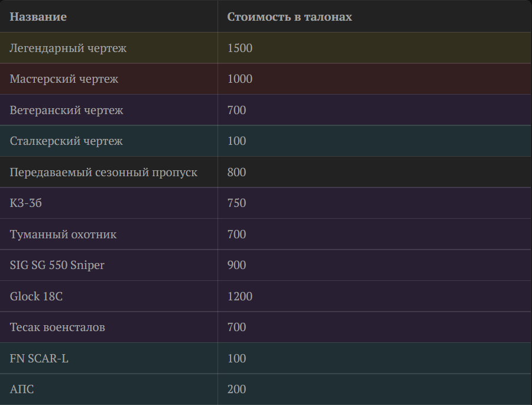Click the Glock 18C entry

pos(36,296)
